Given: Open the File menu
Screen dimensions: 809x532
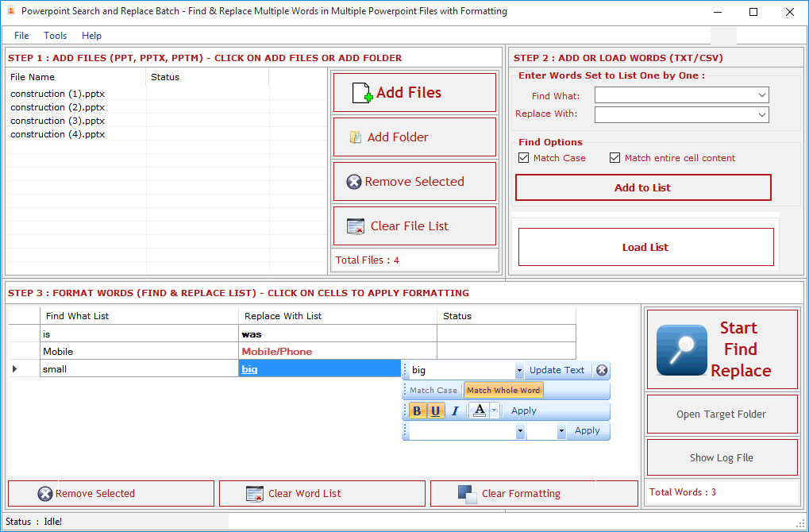Looking at the screenshot, I should [x=21, y=36].
